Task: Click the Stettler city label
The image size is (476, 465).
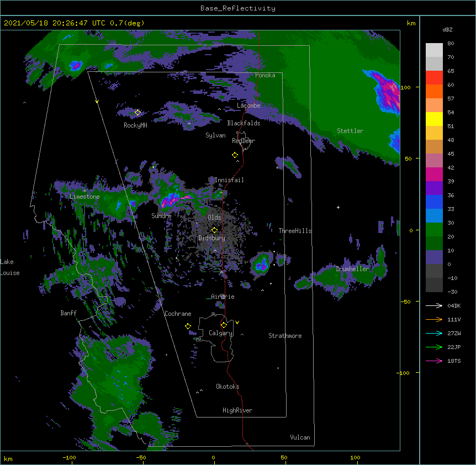Action: [x=350, y=131]
